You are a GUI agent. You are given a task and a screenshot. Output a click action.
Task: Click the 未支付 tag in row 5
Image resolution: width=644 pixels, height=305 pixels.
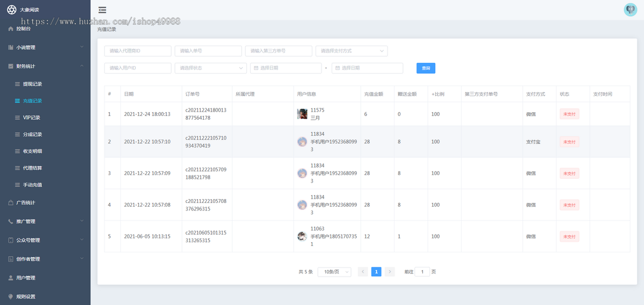pos(569,236)
